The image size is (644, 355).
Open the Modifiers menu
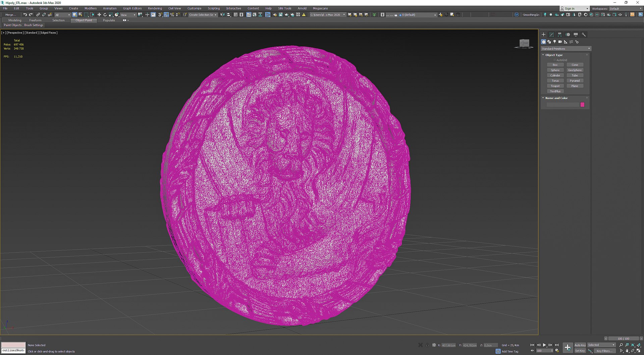90,8
